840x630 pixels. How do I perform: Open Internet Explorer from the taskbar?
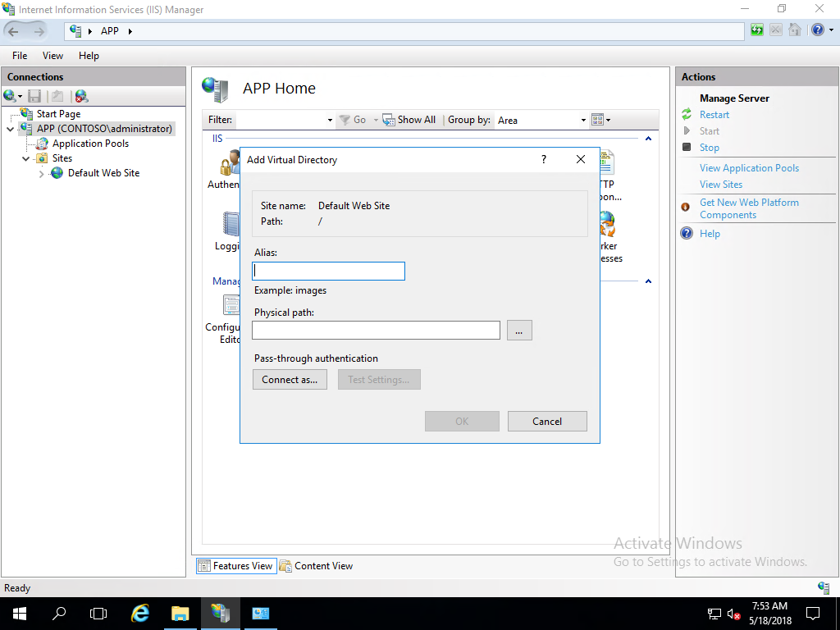[x=140, y=613]
